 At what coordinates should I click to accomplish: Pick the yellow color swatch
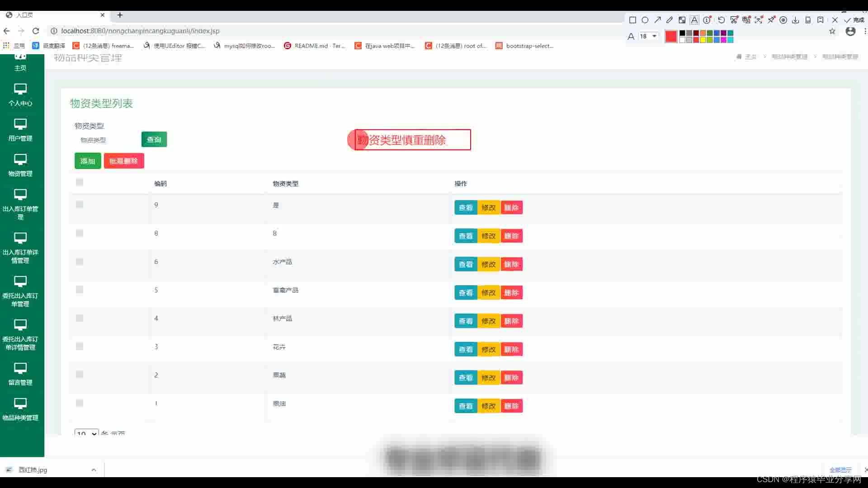tap(703, 40)
